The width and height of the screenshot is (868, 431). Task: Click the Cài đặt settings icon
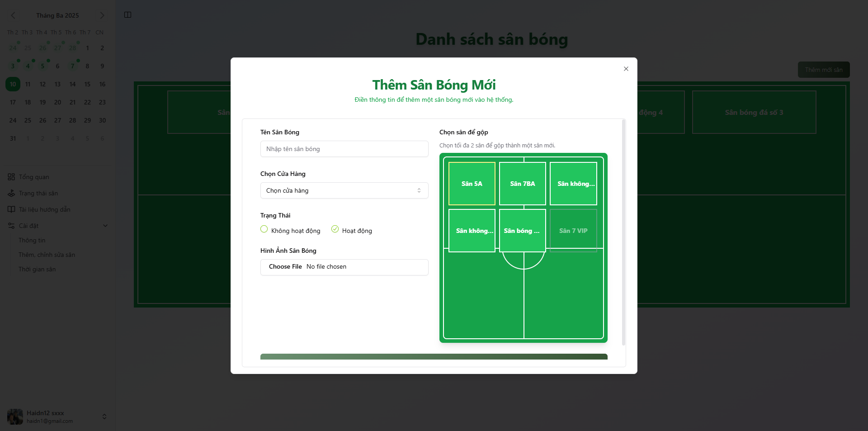pos(11,226)
